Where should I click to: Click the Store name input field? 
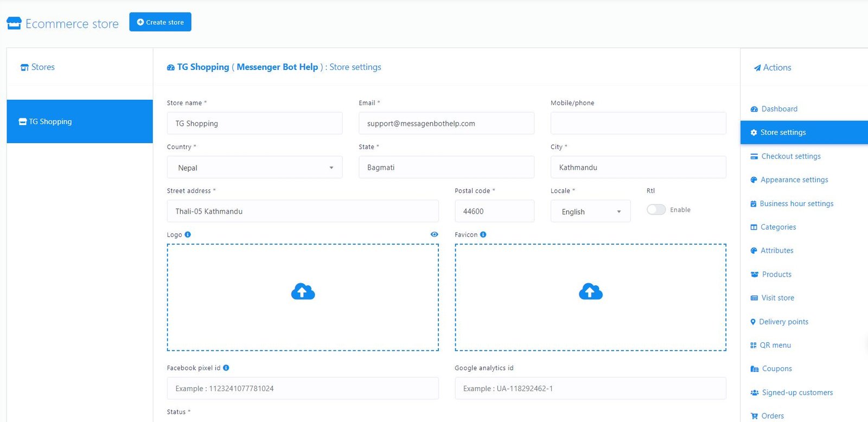pos(255,123)
